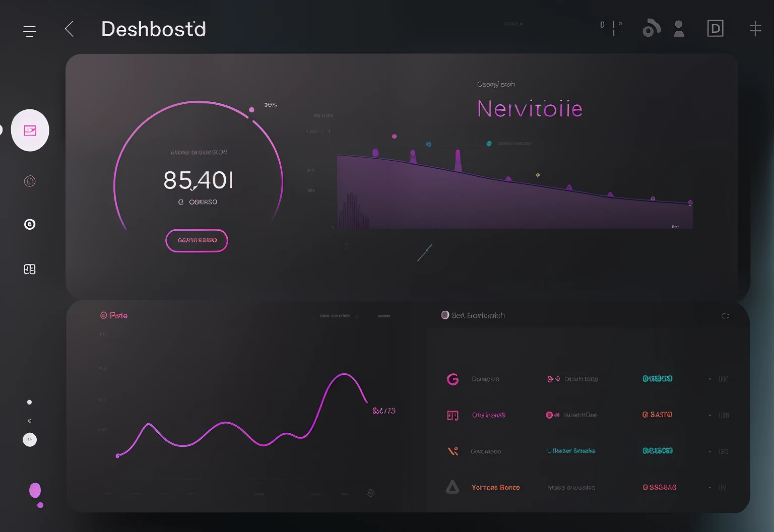Click the teal value in the first list row
Image resolution: width=774 pixels, height=532 pixels.
pyautogui.click(x=657, y=379)
